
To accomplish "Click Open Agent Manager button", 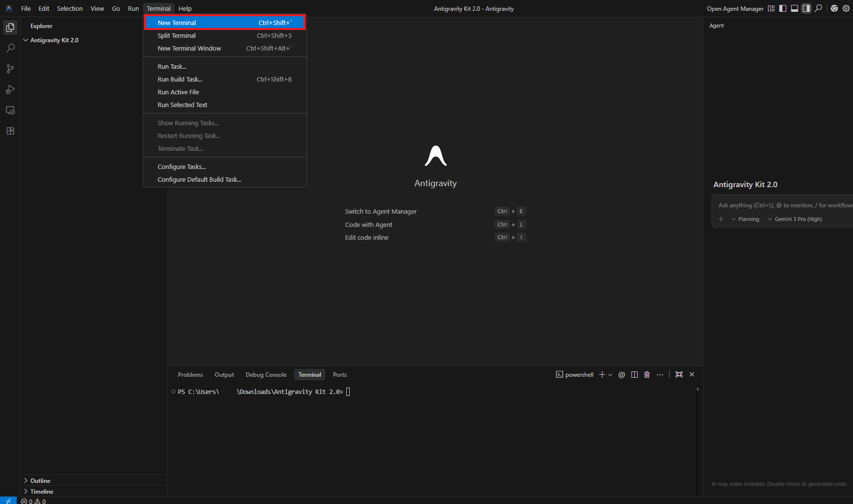I will pos(735,9).
